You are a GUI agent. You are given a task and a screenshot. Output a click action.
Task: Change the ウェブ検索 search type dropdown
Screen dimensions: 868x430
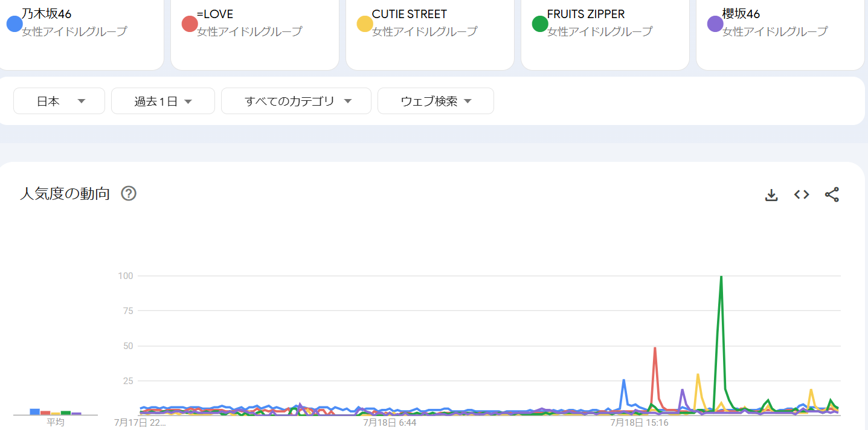click(x=436, y=101)
